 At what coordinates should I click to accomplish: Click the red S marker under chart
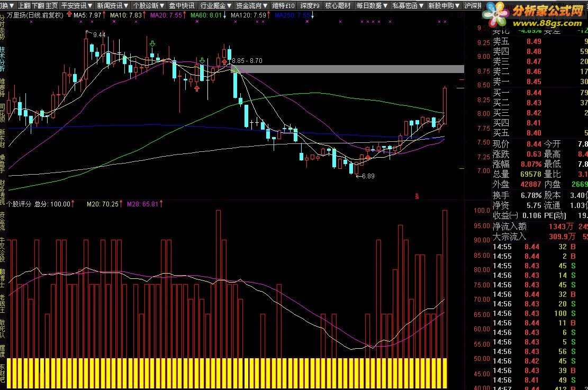pos(417,196)
